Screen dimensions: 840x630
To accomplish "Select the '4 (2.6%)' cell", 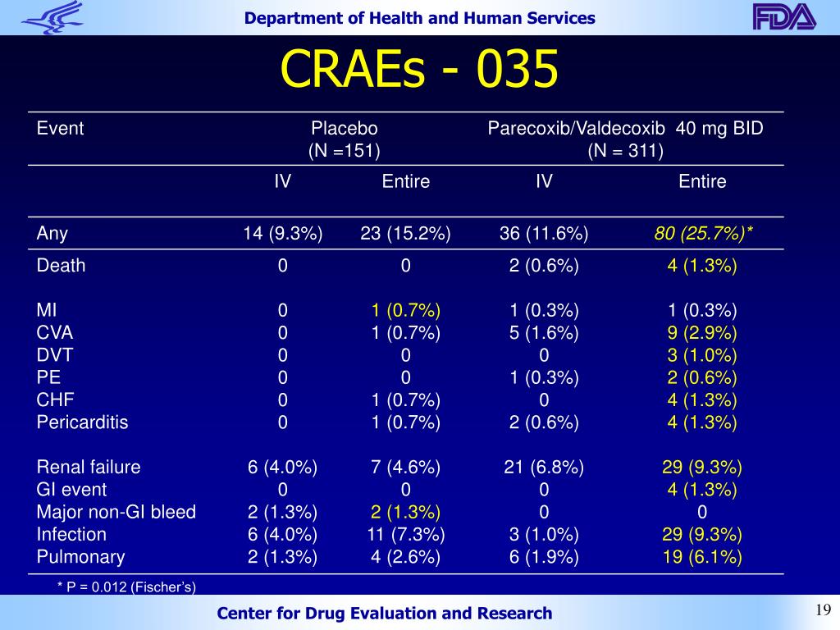I will pos(405,557).
